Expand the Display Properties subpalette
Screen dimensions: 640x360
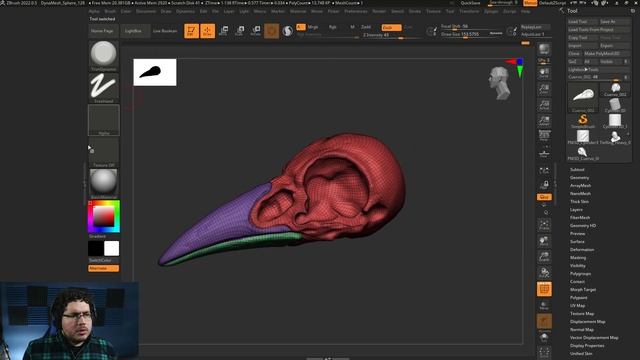click(x=587, y=345)
